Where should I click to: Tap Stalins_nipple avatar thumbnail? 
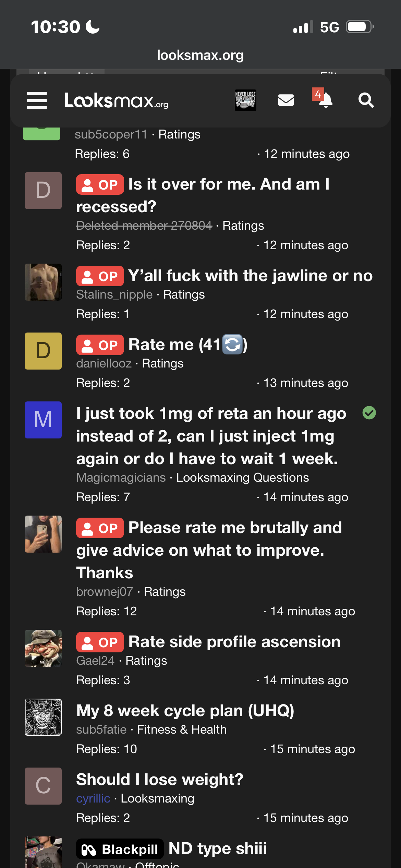[x=43, y=282]
